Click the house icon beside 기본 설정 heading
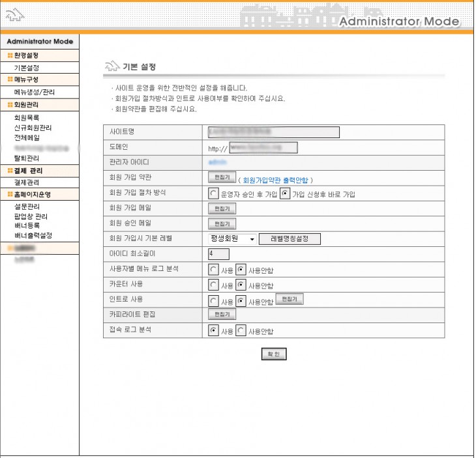Image resolution: width=476 pixels, height=458 pixels. (x=112, y=66)
